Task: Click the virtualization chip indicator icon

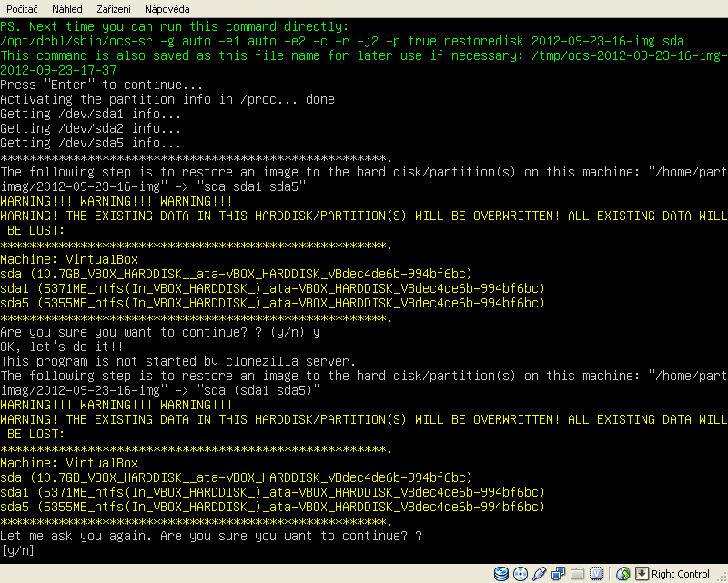Action: [597, 574]
